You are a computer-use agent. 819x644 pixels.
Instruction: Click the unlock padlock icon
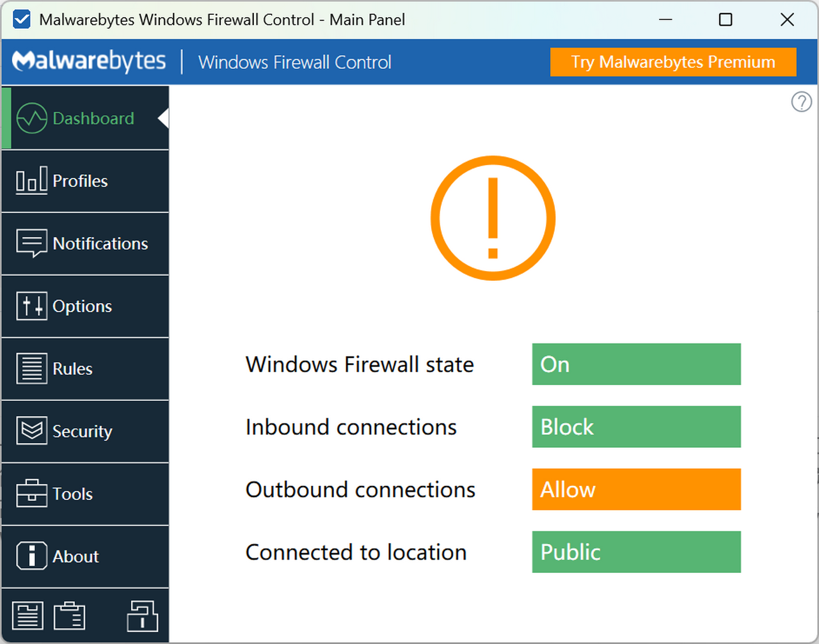[142, 615]
